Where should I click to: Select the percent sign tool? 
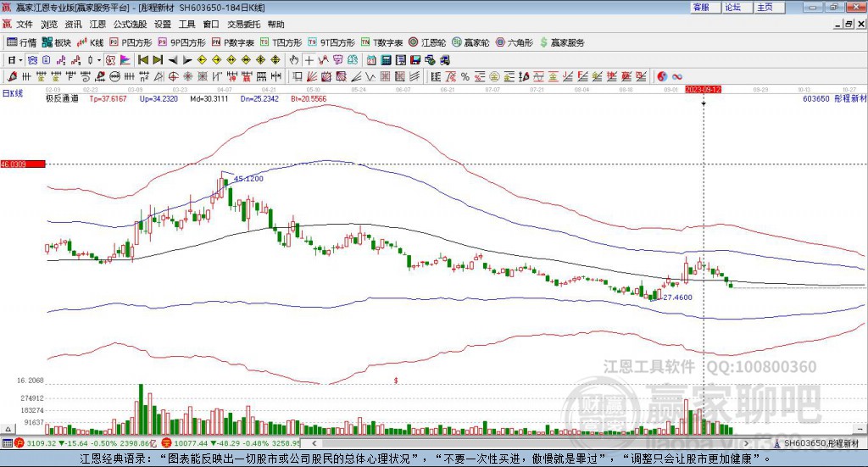click(x=465, y=76)
